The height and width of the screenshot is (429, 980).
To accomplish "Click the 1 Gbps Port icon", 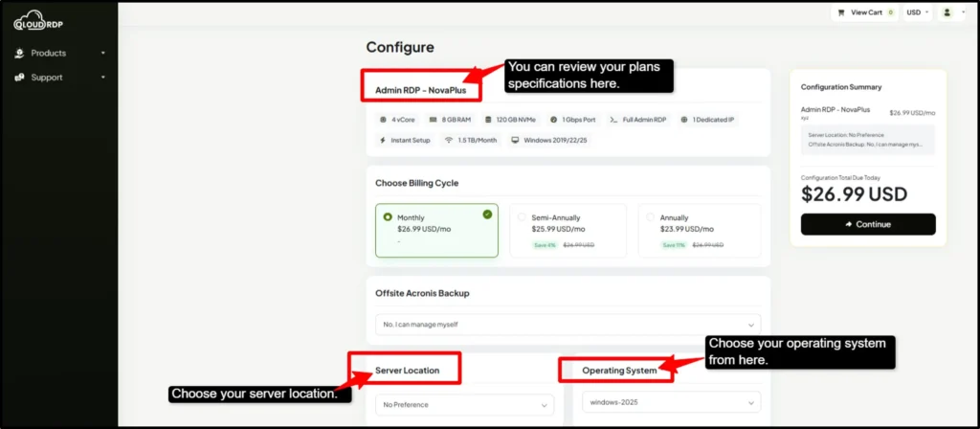I will [553, 120].
